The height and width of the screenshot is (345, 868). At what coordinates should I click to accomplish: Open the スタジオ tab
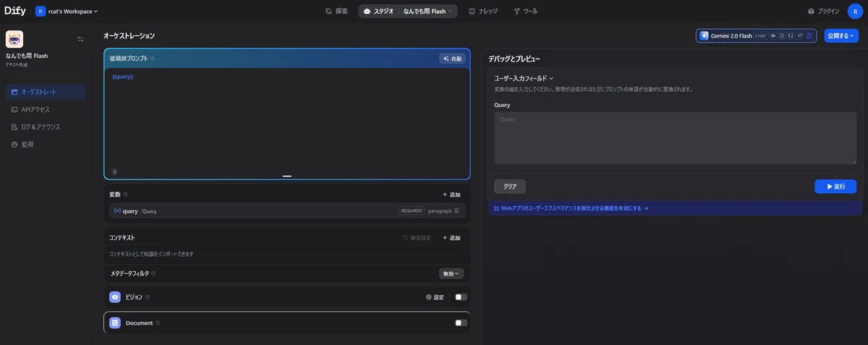tap(378, 12)
